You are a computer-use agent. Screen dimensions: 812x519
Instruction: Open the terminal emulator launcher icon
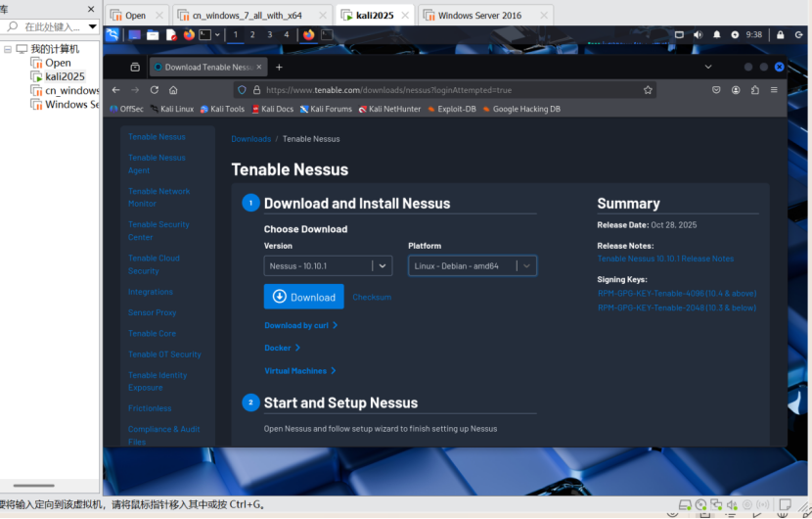coord(205,34)
